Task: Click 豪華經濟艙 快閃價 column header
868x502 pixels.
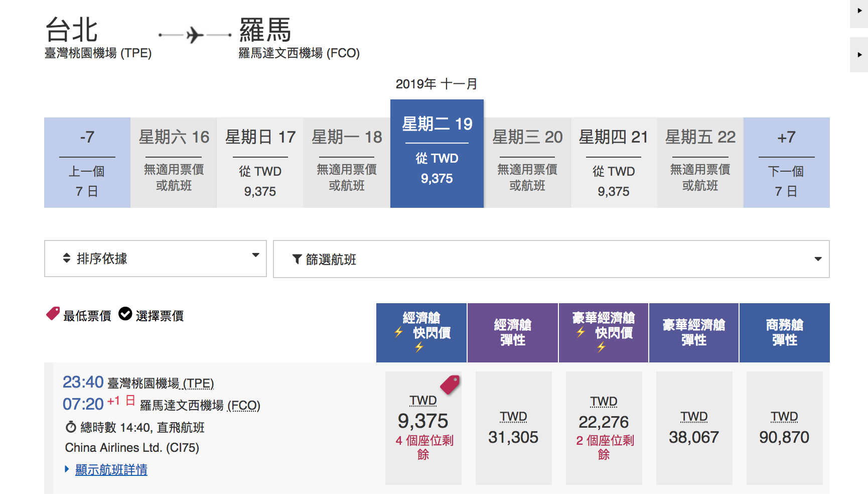Action: point(604,333)
